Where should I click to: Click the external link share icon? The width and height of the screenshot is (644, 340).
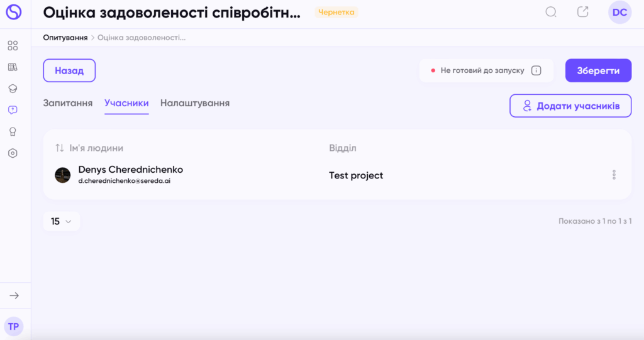tap(583, 12)
